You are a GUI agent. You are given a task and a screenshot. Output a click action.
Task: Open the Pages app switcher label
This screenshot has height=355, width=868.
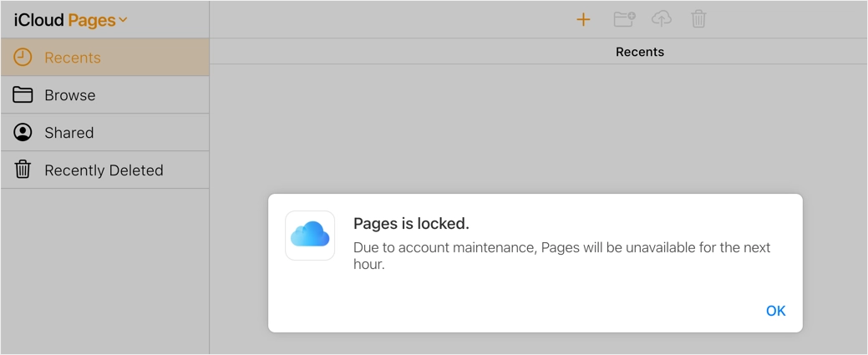(92, 20)
